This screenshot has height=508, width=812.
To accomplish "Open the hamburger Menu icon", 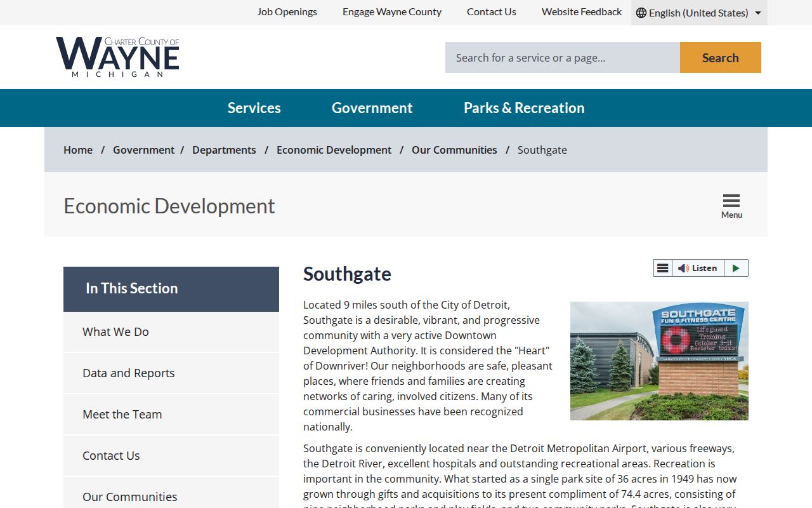I will [731, 206].
